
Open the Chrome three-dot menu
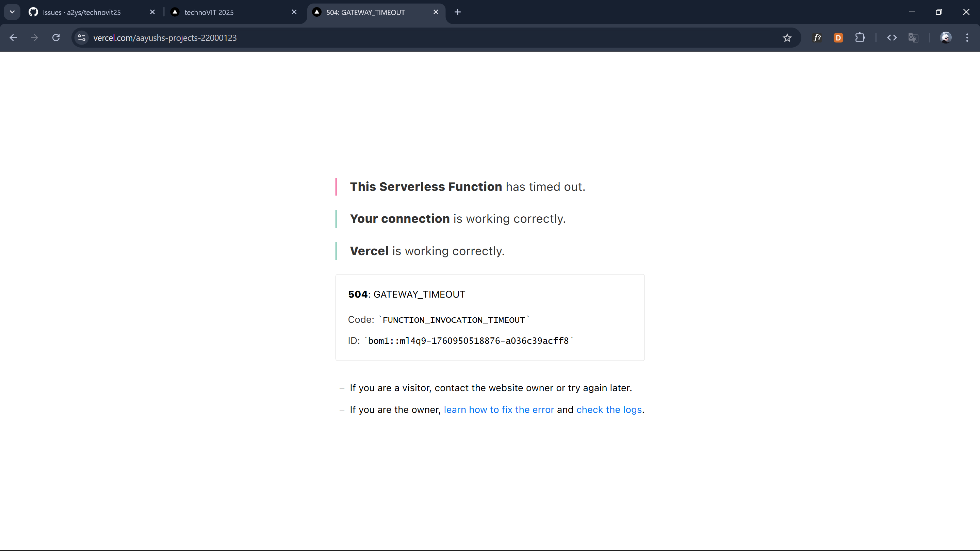click(967, 38)
